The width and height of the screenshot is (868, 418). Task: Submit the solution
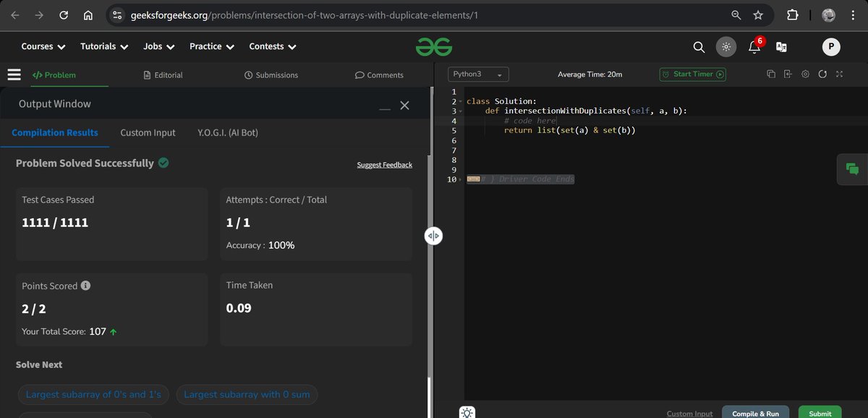coord(820,412)
